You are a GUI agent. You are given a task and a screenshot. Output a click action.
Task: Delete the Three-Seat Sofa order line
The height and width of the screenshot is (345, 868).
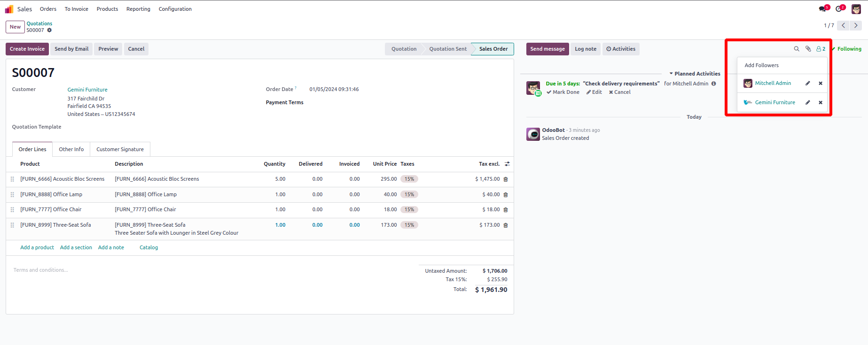[x=506, y=225]
